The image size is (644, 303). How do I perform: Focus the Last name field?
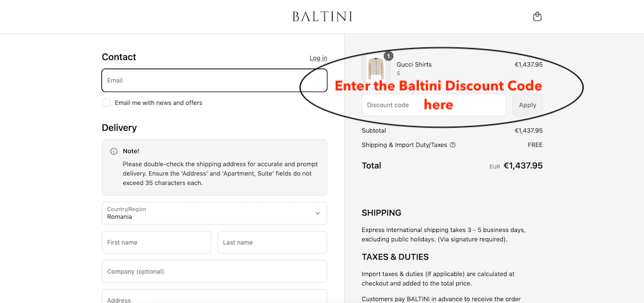[272, 242]
